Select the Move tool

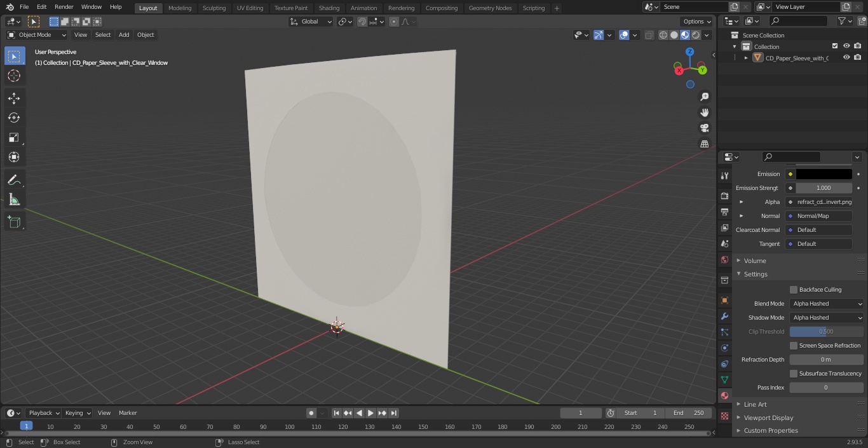pos(14,98)
